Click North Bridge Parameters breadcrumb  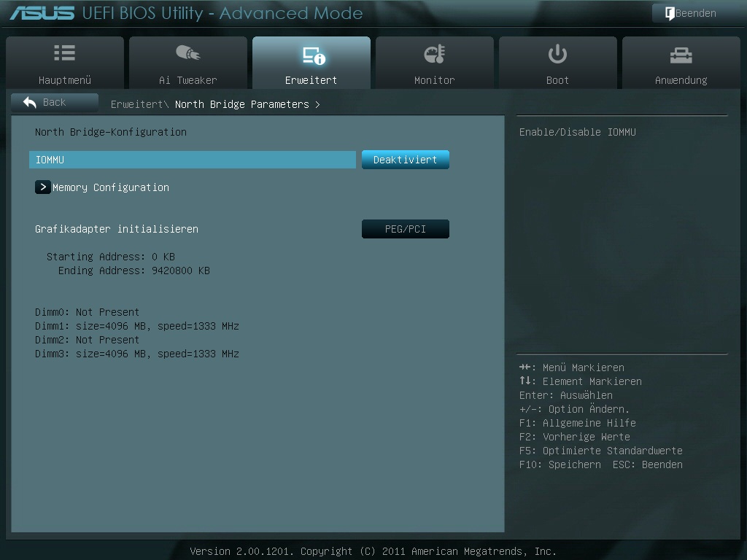(x=242, y=104)
